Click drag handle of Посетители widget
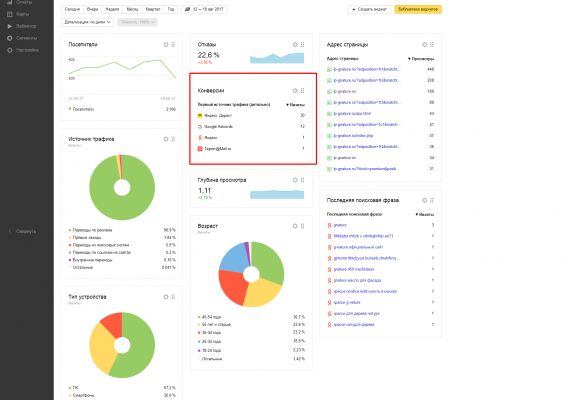Viewport: 567px width, 400px height. point(173,44)
